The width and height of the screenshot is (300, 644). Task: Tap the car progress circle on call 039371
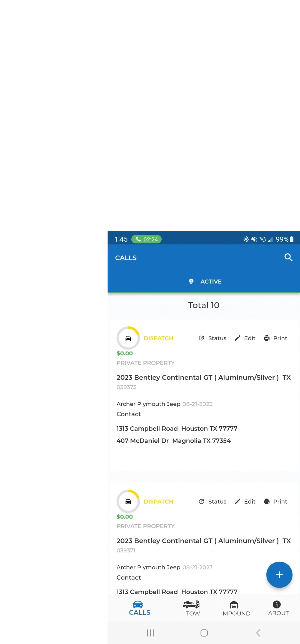(x=128, y=501)
